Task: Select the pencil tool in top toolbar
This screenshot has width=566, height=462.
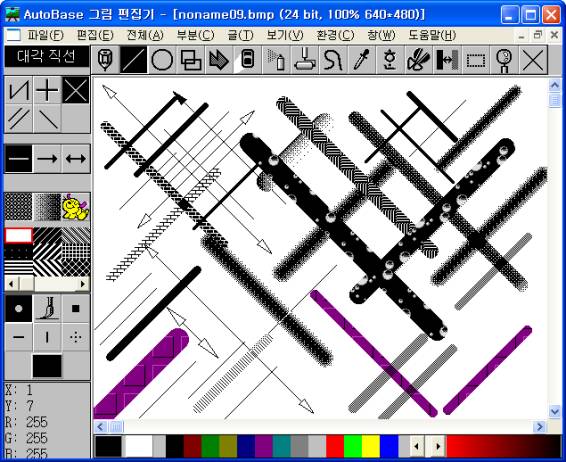Action: tap(105, 60)
